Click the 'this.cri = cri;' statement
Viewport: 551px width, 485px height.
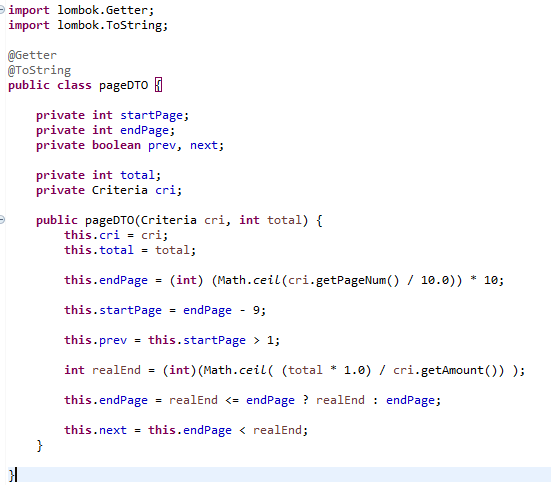[x=116, y=235]
